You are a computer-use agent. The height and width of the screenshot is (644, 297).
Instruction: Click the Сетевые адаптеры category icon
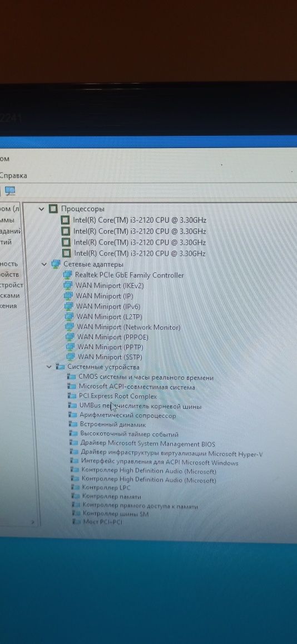click(x=56, y=264)
